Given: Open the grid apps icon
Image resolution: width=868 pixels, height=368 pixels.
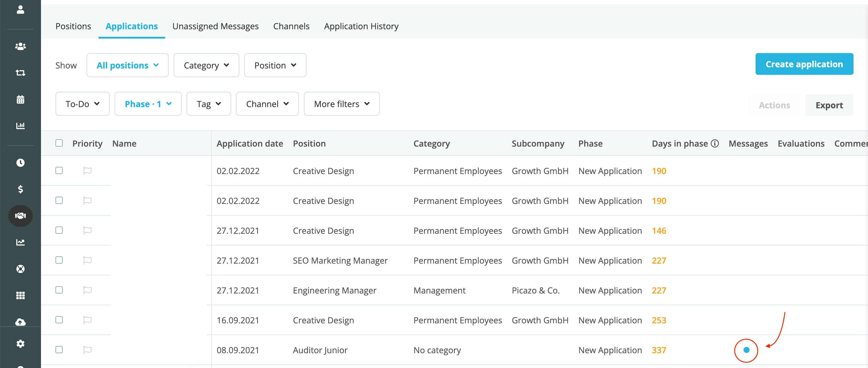Looking at the screenshot, I should click(x=20, y=295).
